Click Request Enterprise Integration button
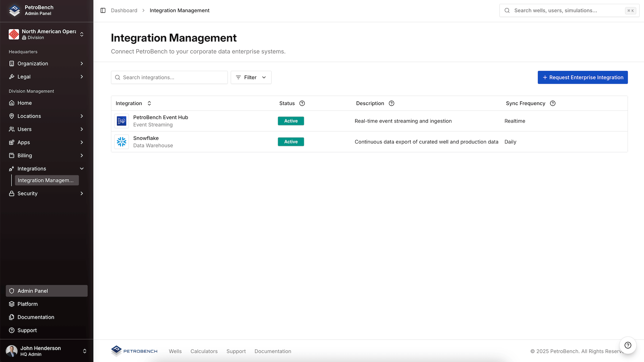 coord(582,77)
